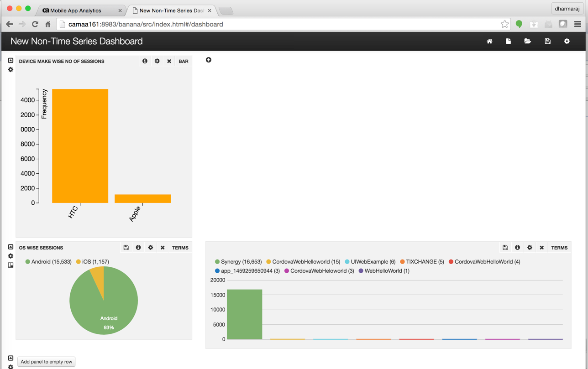Open the Chrome hamburger menu
Image resolution: width=588 pixels, height=369 pixels.
[577, 24]
